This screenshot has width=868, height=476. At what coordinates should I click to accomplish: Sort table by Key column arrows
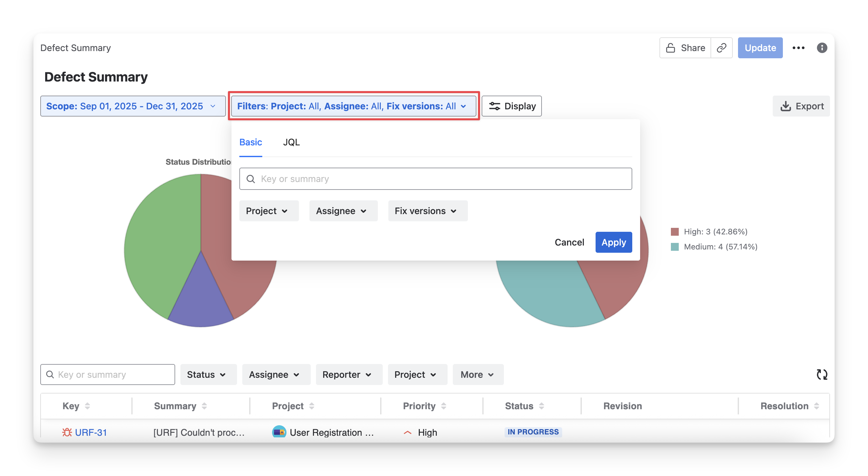(87, 406)
